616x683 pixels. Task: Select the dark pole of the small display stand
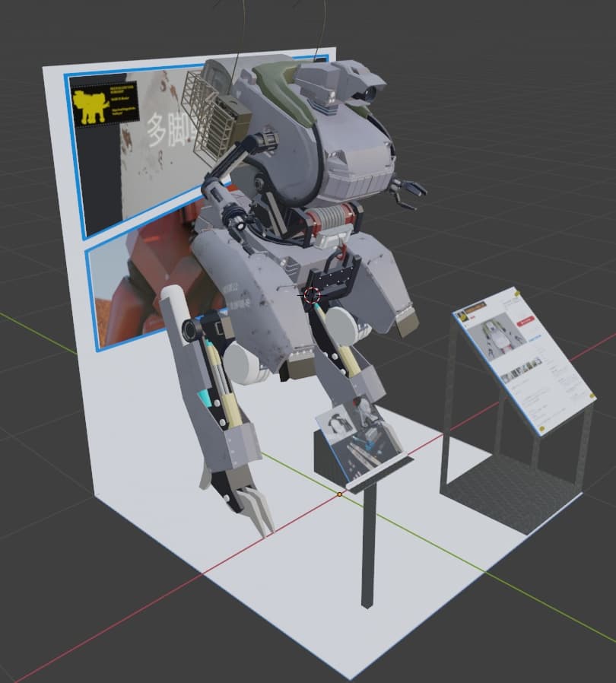(368, 547)
